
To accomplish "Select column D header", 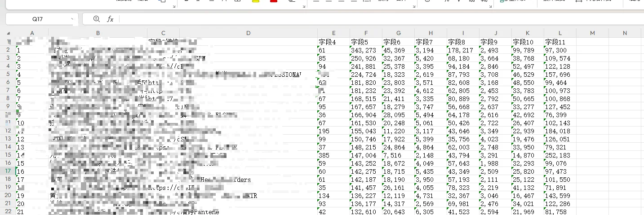I will tap(249, 33).
